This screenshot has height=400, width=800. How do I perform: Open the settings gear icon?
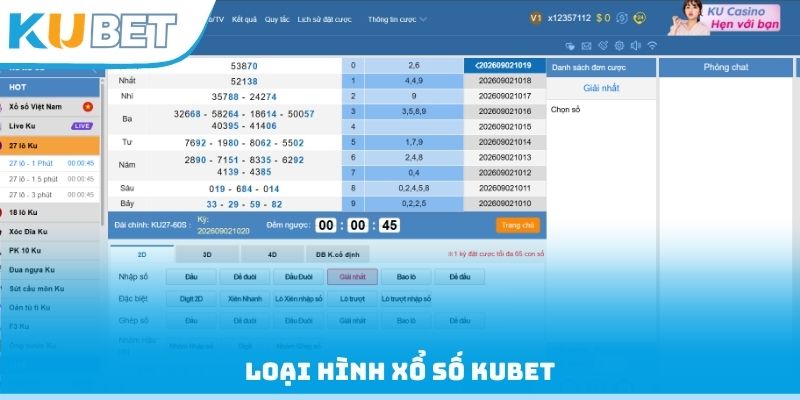[x=619, y=46]
